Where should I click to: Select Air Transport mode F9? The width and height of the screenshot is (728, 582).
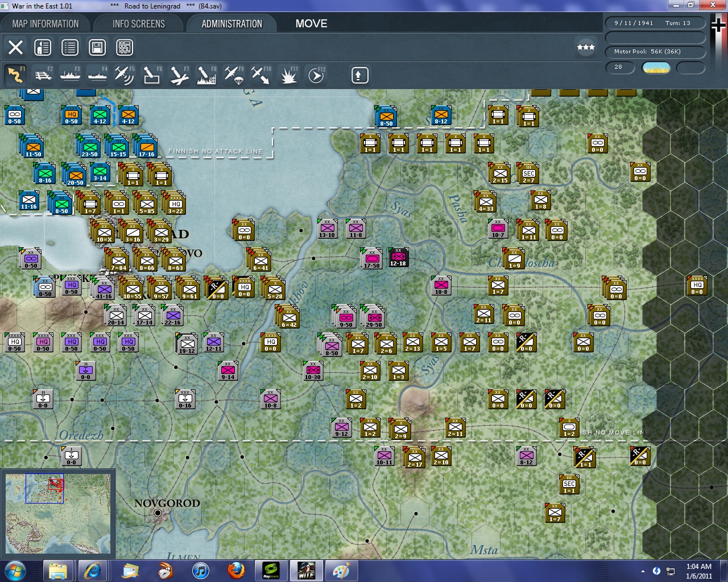[234, 75]
